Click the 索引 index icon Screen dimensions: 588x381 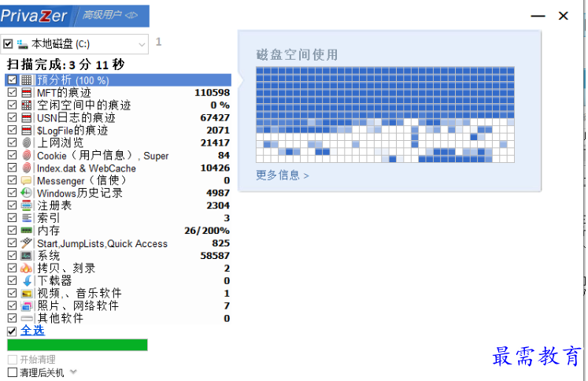26,218
